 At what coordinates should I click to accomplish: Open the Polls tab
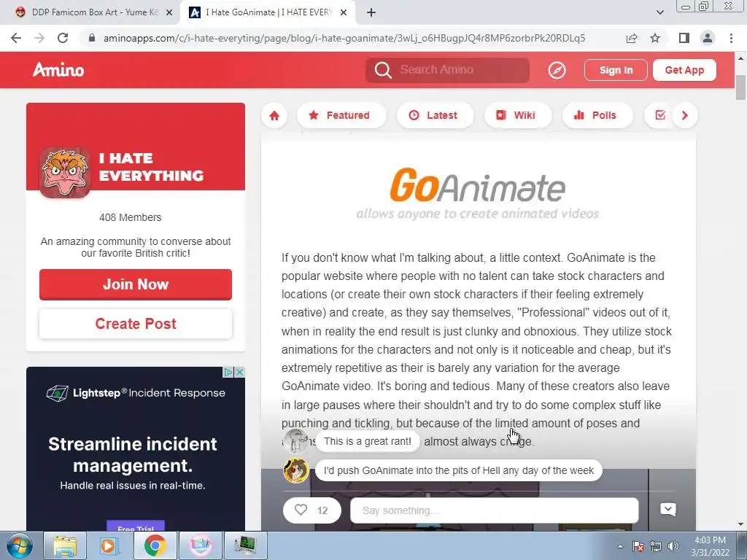click(x=597, y=115)
